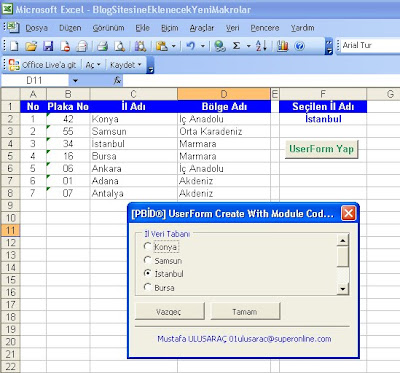Click the UserForm Yap button
Image resolution: width=400 pixels, height=373 pixels.
click(322, 149)
